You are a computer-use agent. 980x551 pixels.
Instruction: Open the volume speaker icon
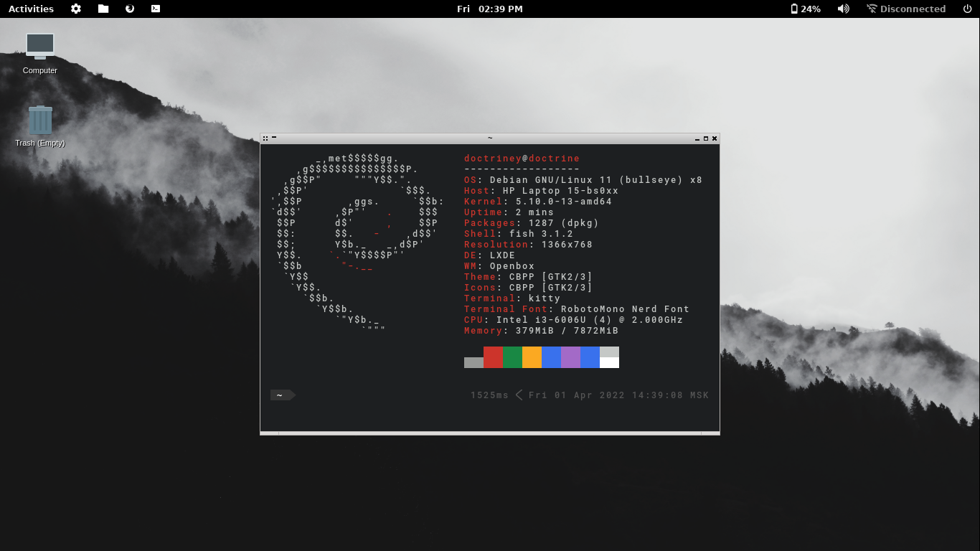tap(844, 9)
